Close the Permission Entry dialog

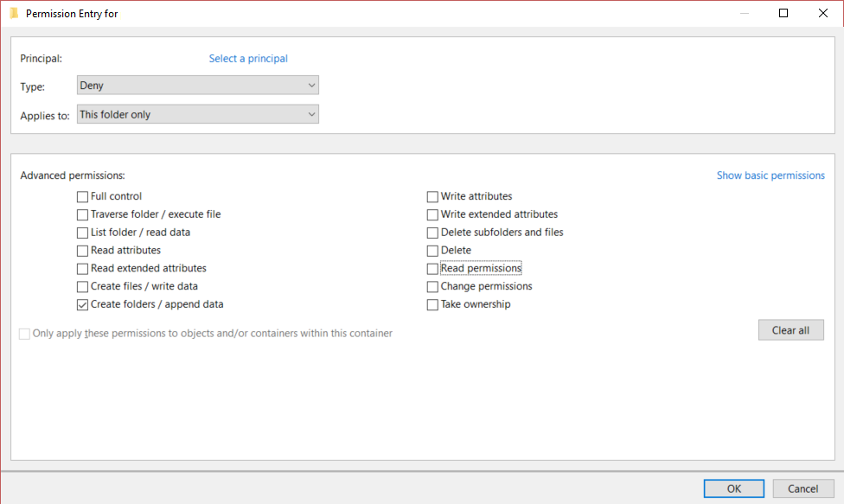[x=823, y=13]
